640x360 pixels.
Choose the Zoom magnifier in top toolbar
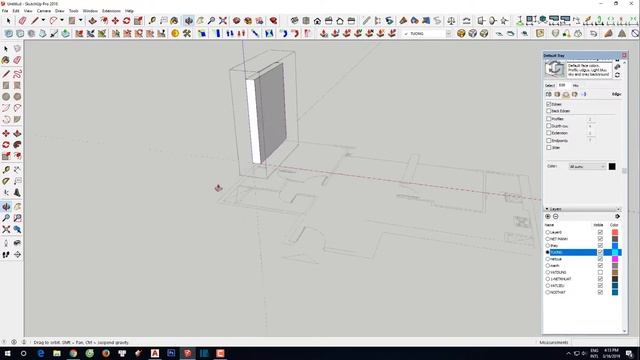tap(211, 20)
